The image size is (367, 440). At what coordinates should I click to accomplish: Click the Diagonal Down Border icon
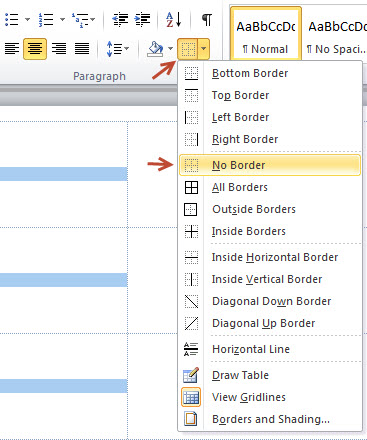pyautogui.click(x=191, y=301)
